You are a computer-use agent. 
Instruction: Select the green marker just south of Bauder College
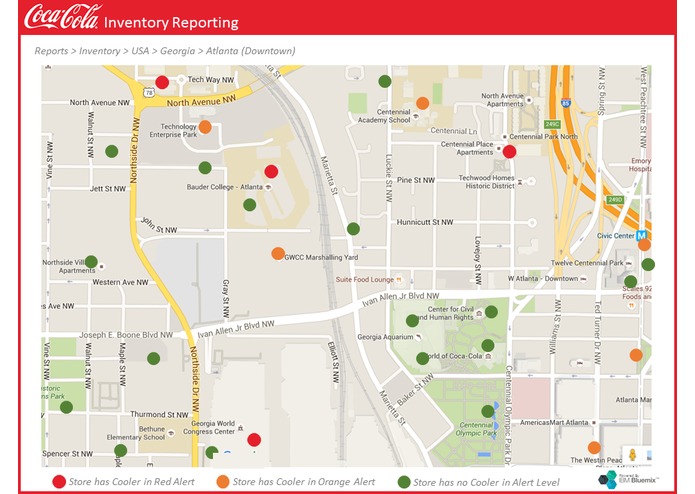(250, 205)
